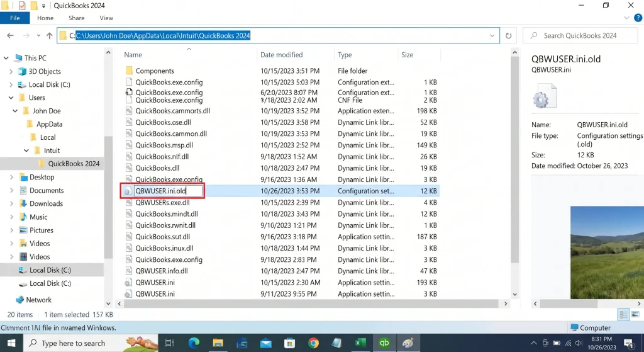This screenshot has height=352, width=644.
Task: Switch to the Home ribbon tab
Action: [45, 18]
